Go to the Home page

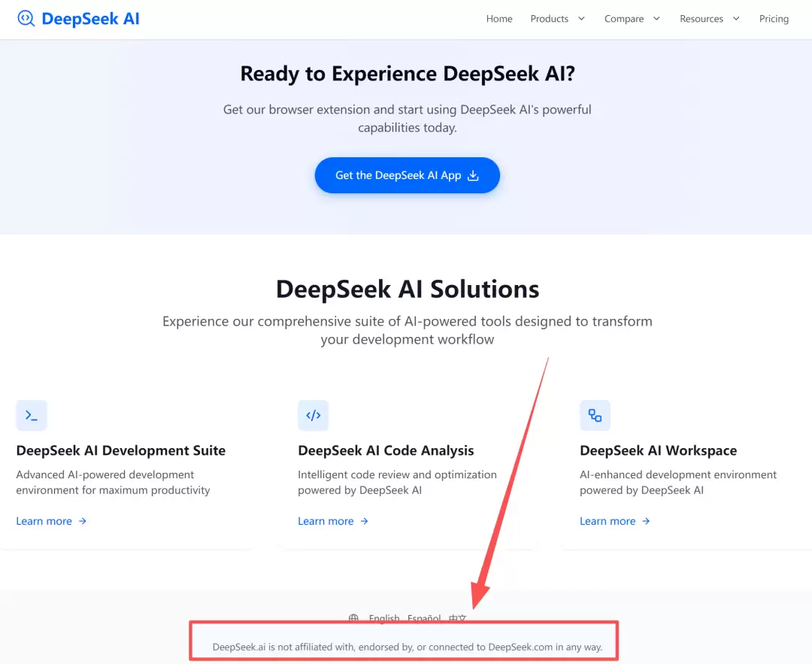[499, 19]
